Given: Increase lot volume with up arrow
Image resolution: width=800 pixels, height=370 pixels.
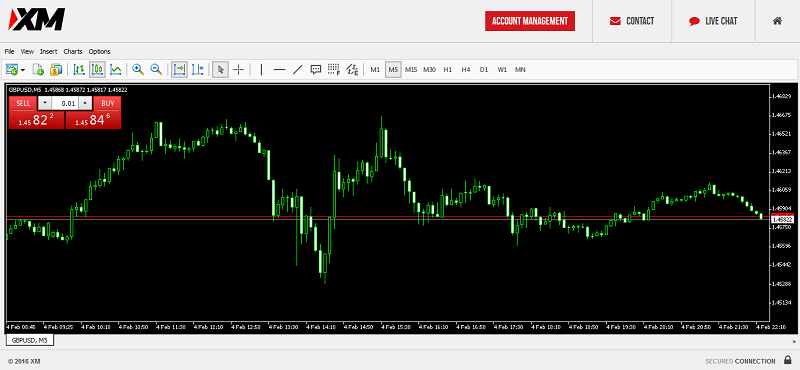Looking at the screenshot, I should coord(85,103).
